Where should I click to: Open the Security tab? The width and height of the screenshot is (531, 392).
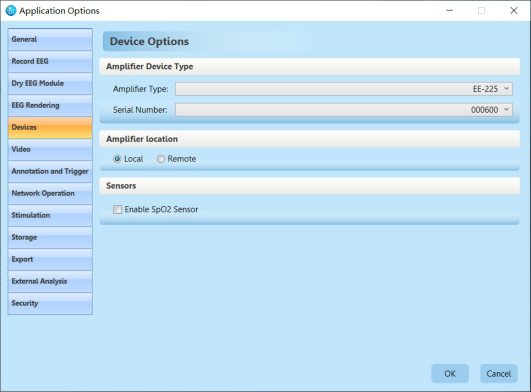(50, 304)
